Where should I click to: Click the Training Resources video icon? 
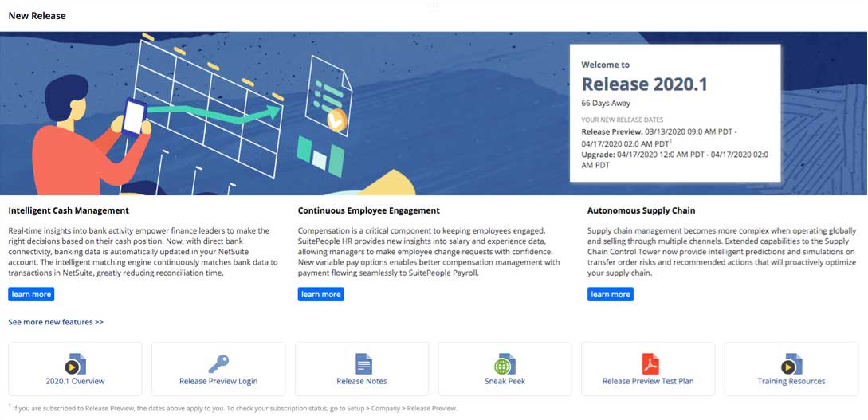(x=791, y=363)
